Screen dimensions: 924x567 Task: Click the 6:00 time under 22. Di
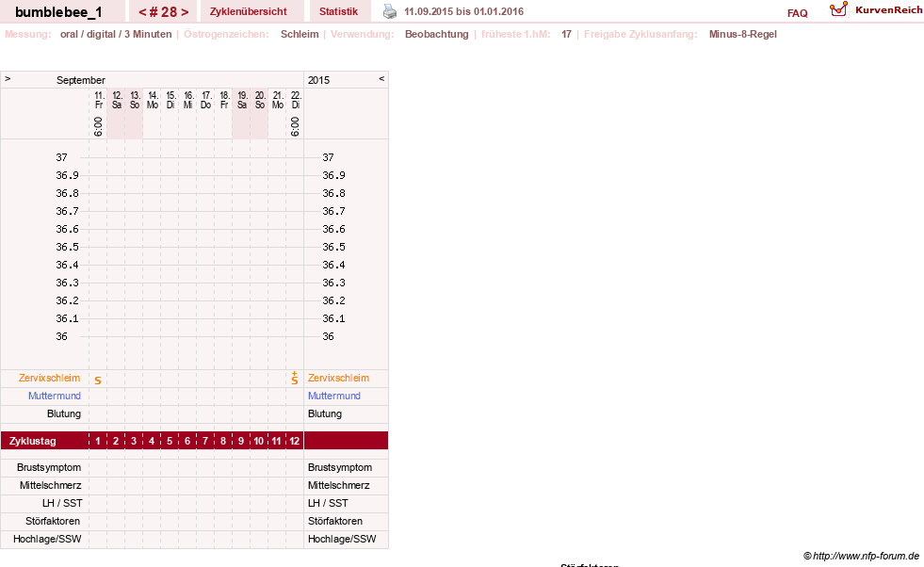click(x=295, y=127)
